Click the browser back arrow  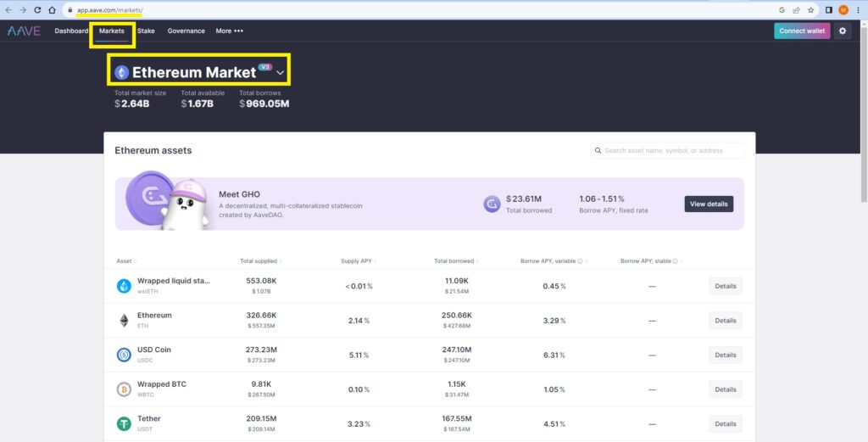click(x=8, y=10)
